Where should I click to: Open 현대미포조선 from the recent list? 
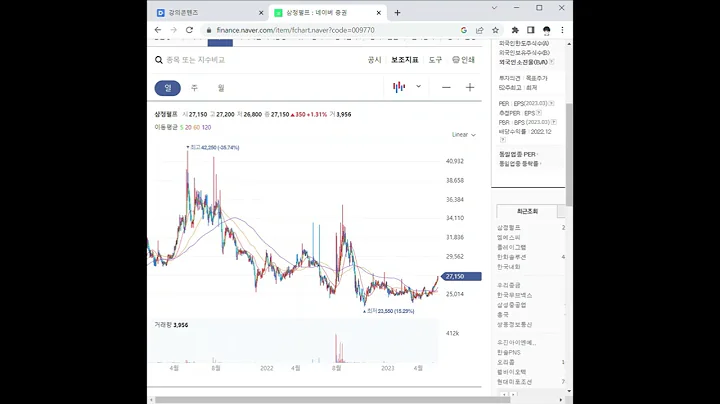[x=514, y=382]
